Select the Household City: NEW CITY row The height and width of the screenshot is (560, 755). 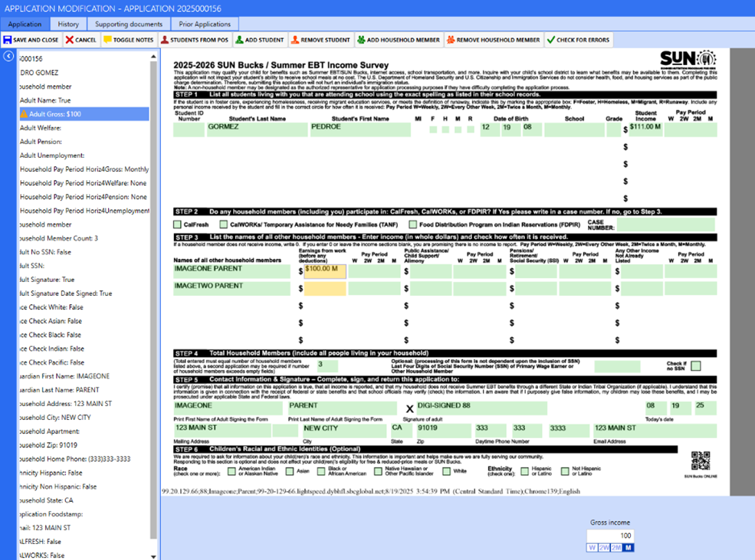point(84,418)
